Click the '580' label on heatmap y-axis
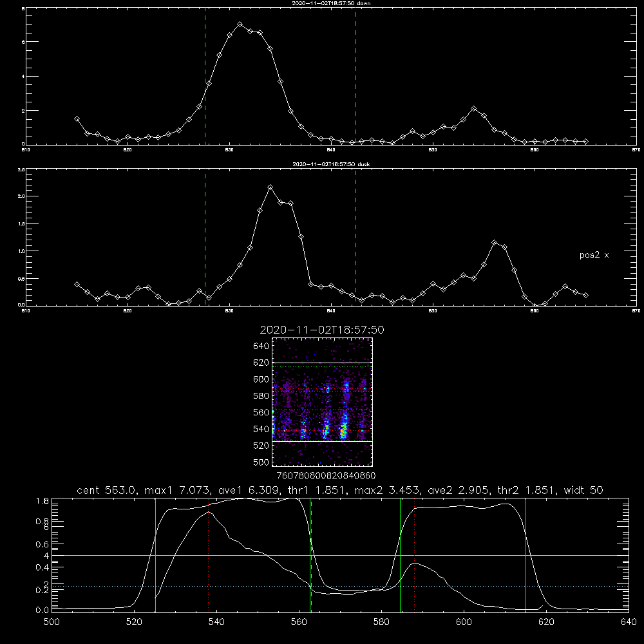644x644 pixels. tap(261, 395)
